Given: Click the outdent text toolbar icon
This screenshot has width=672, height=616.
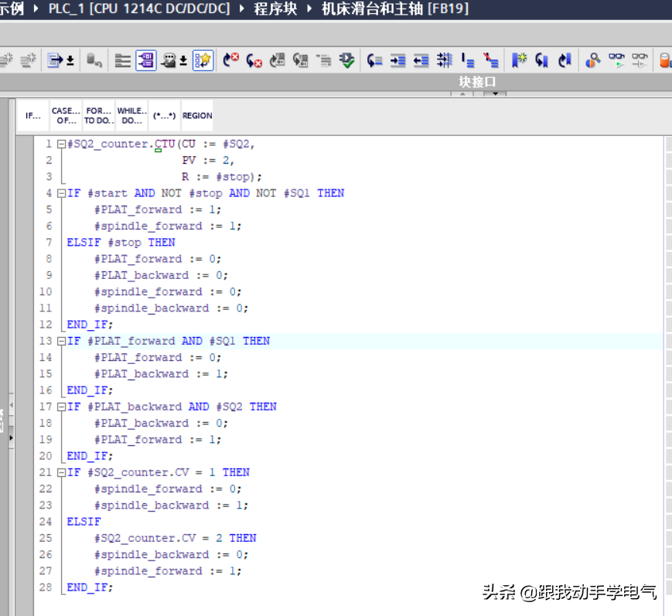Looking at the screenshot, I should pos(421,60).
